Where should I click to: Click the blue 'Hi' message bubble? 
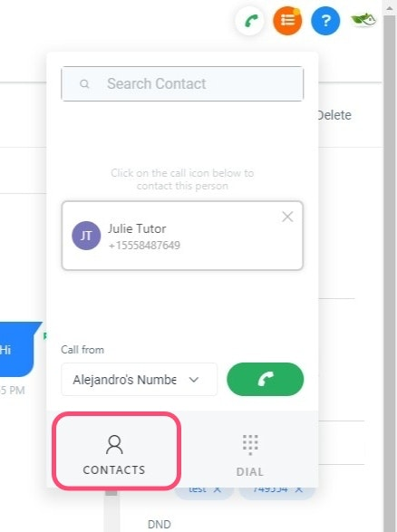coord(17,350)
